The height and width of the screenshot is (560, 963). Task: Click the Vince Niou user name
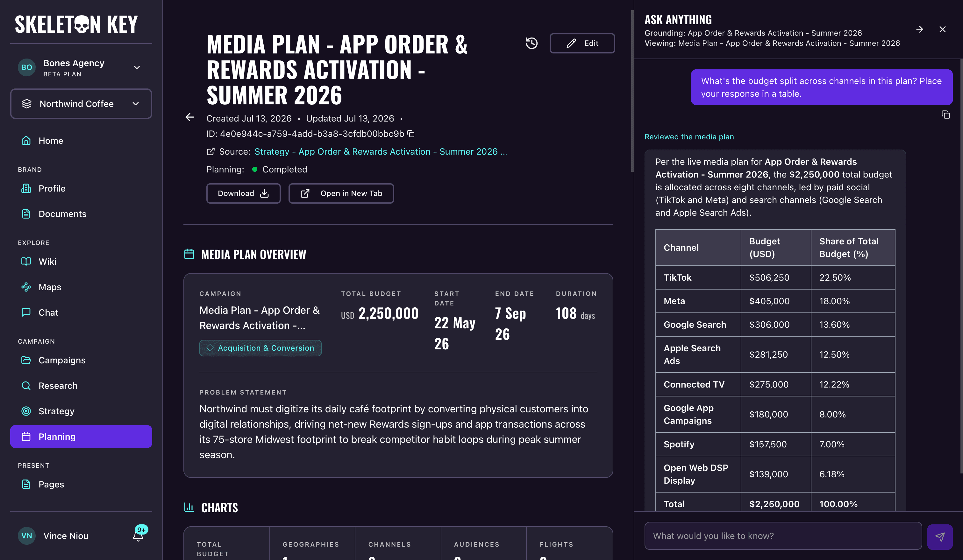pyautogui.click(x=66, y=536)
